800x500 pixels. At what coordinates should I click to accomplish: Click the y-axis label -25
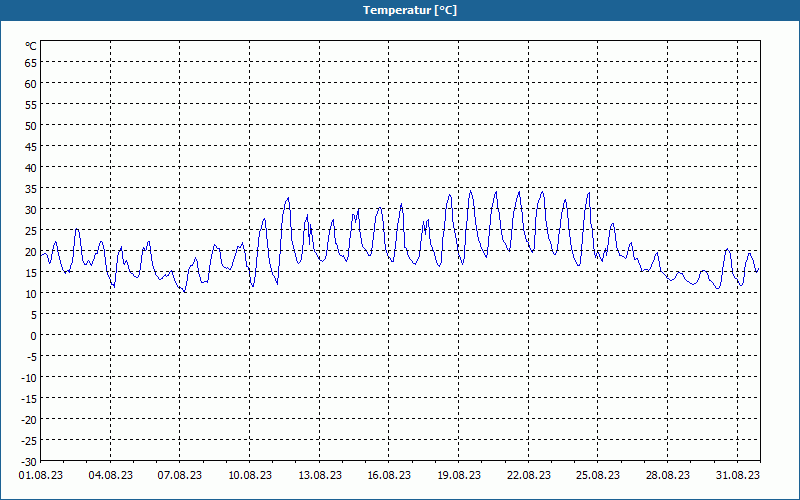(29, 440)
